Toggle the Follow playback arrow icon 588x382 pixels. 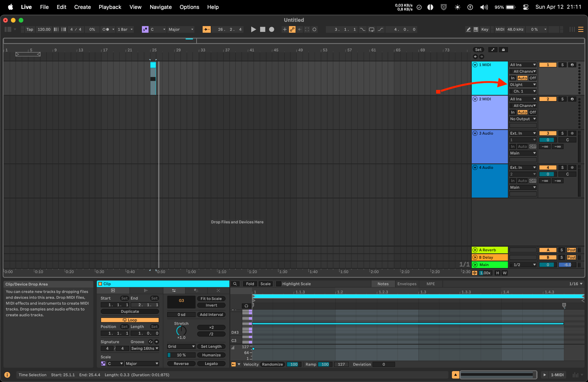(x=206, y=29)
